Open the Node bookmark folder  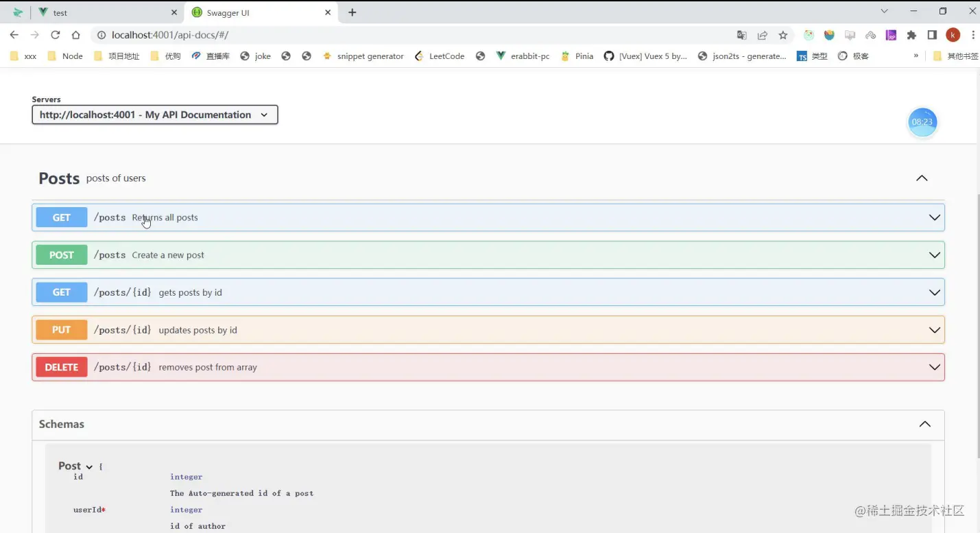point(65,56)
